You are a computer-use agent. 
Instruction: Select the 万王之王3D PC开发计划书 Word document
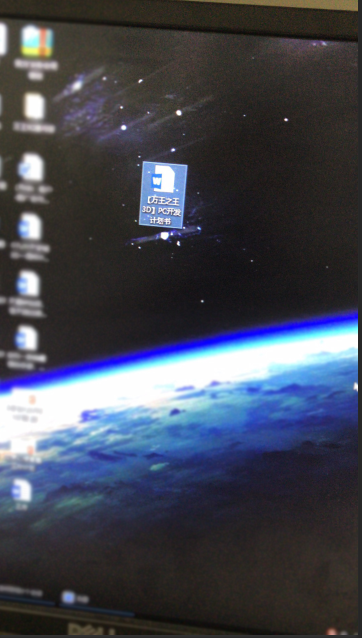(163, 194)
